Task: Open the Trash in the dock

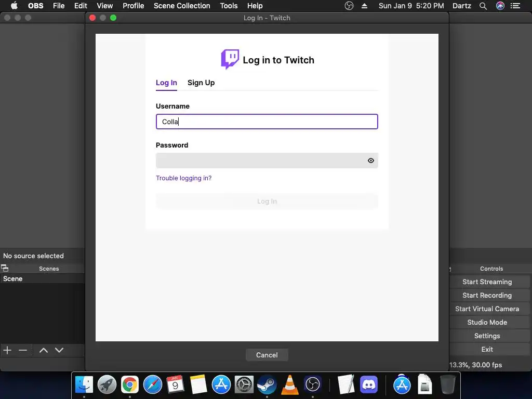Action: coord(447,385)
